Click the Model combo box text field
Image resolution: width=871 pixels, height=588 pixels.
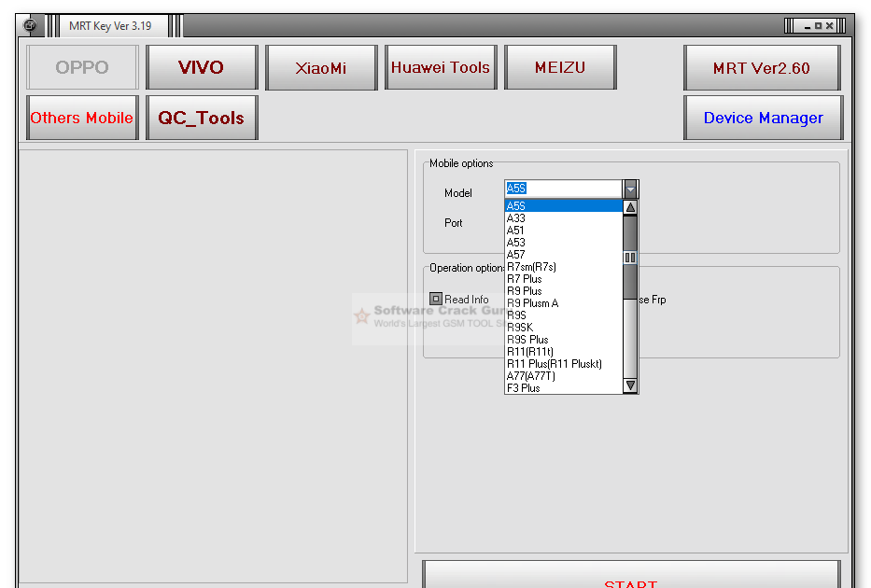click(x=563, y=189)
